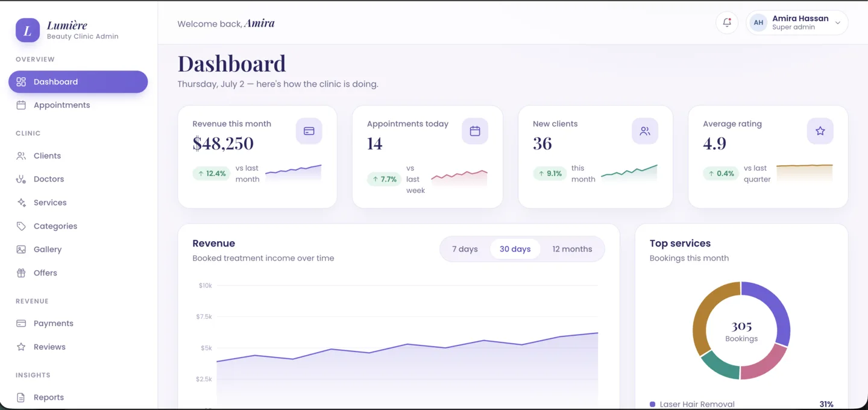Switch revenue chart to 12 months

(x=572, y=249)
